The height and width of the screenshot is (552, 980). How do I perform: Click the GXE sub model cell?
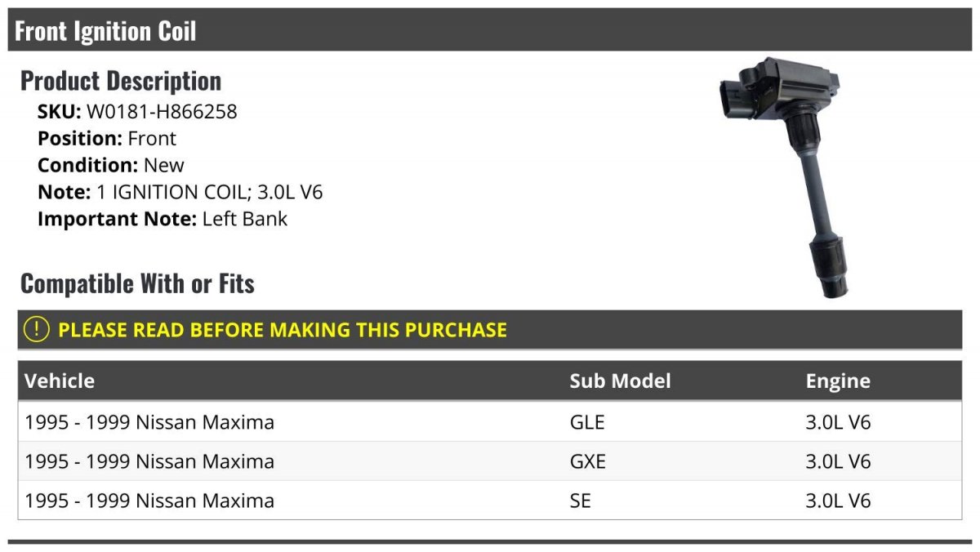[x=588, y=461]
